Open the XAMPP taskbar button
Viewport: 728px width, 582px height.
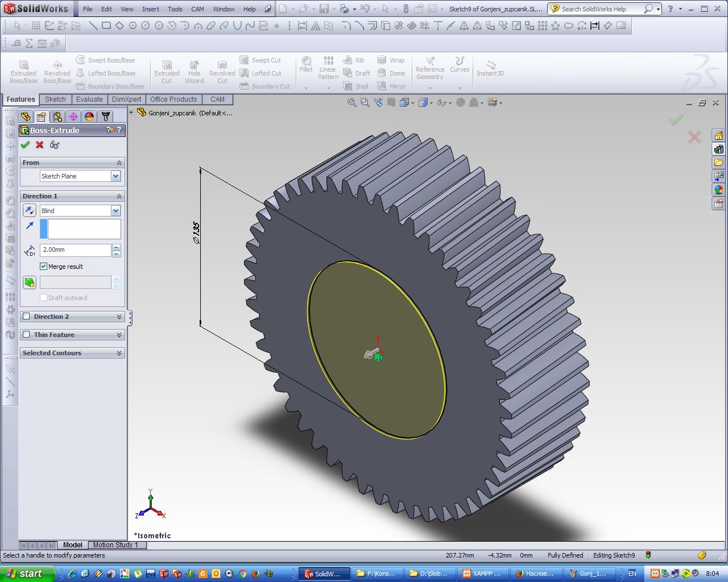(x=483, y=573)
